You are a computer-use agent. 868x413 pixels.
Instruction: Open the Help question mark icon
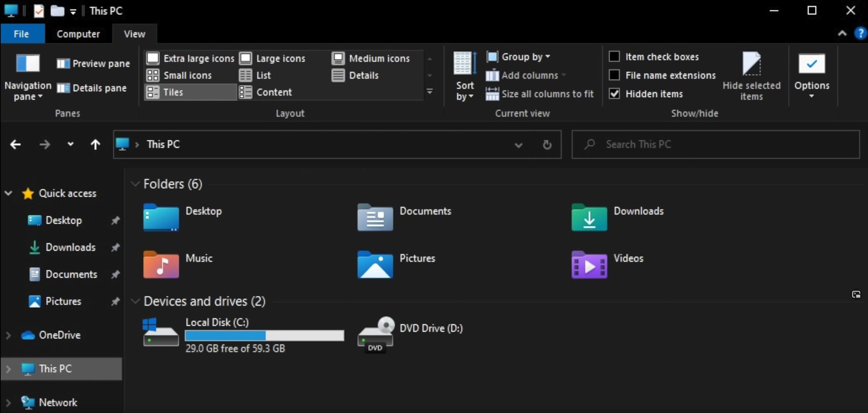pyautogui.click(x=860, y=34)
